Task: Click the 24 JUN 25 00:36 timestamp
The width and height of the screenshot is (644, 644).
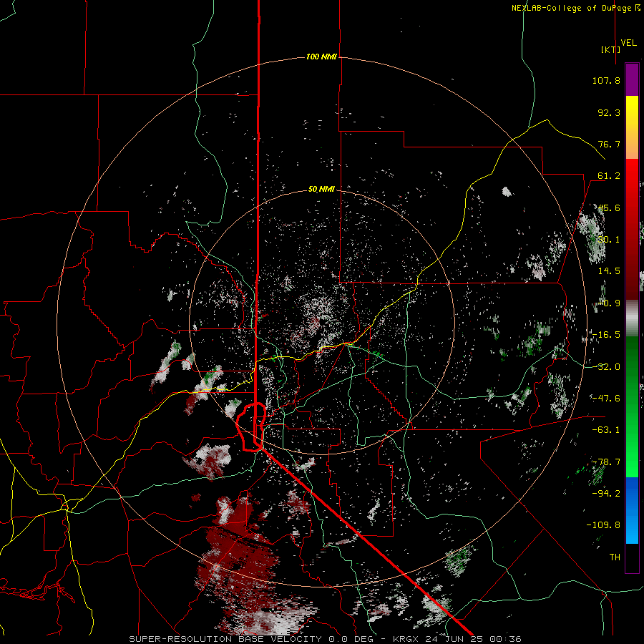Action: click(473, 639)
